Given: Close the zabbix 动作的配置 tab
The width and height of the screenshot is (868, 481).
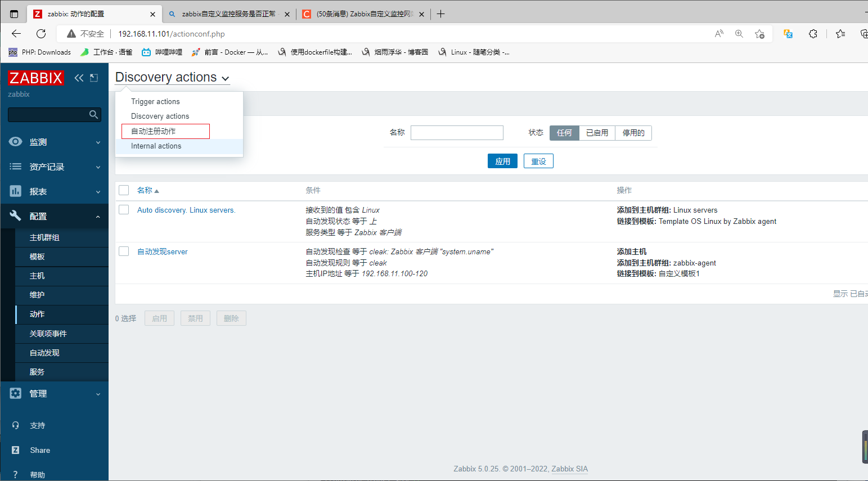Looking at the screenshot, I should point(152,14).
